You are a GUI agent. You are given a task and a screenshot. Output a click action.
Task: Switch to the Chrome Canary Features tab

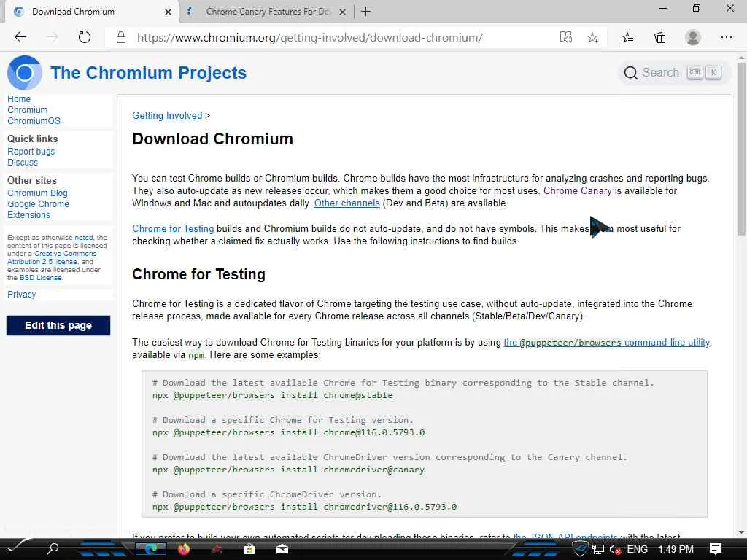pyautogui.click(x=267, y=12)
